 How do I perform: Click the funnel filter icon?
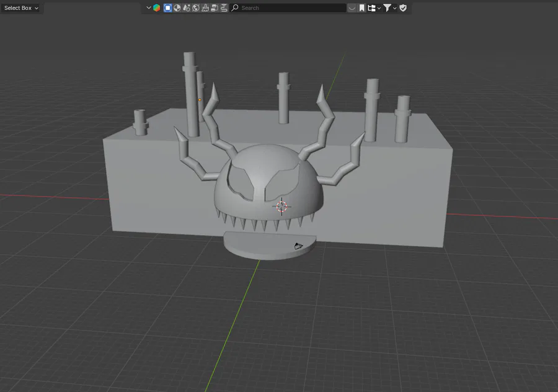[x=387, y=8]
